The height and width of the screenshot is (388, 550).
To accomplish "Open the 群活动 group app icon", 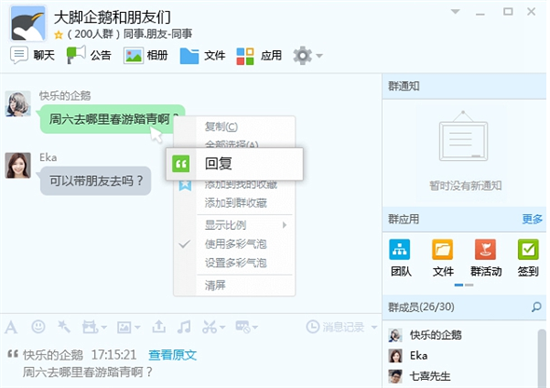I will [x=486, y=258].
